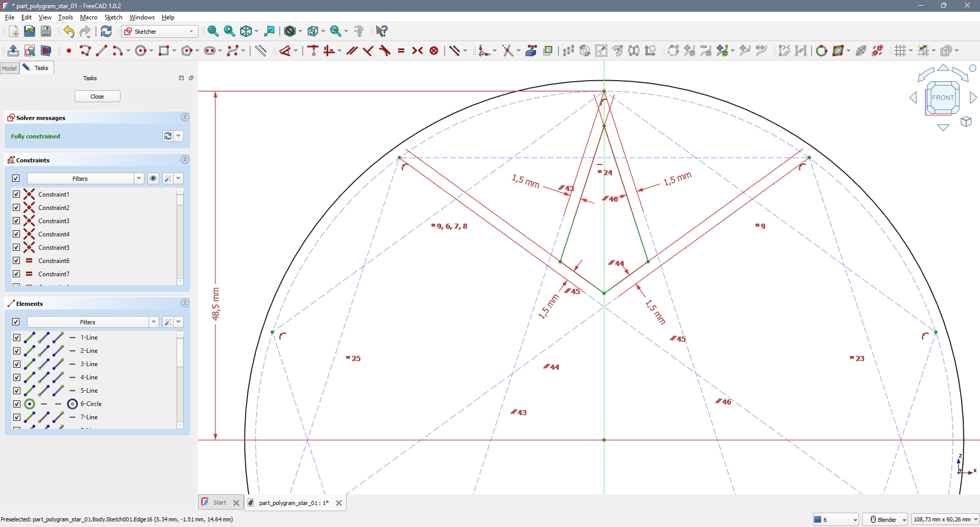The width and height of the screenshot is (980, 527).
Task: Switch to the Model tab
Action: click(10, 68)
